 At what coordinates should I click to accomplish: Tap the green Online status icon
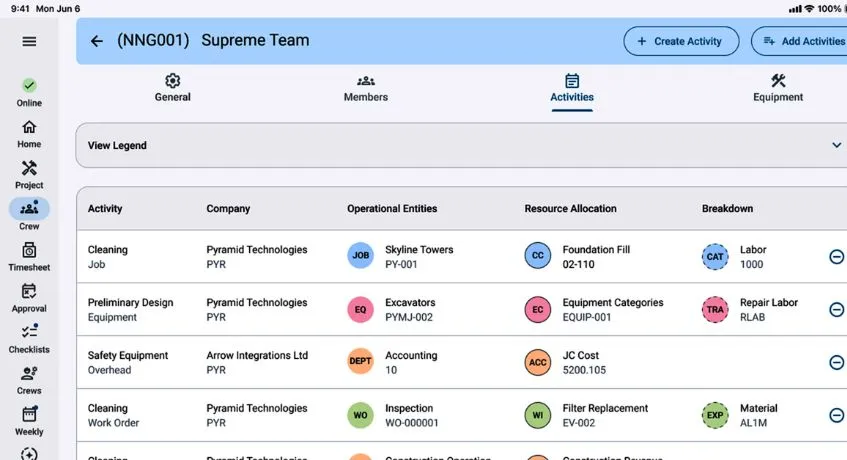(29, 85)
